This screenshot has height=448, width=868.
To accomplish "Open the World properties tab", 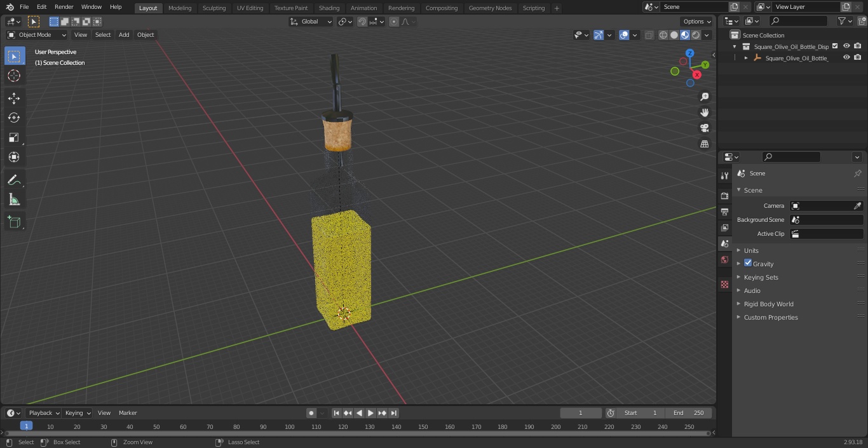I will pos(724,260).
